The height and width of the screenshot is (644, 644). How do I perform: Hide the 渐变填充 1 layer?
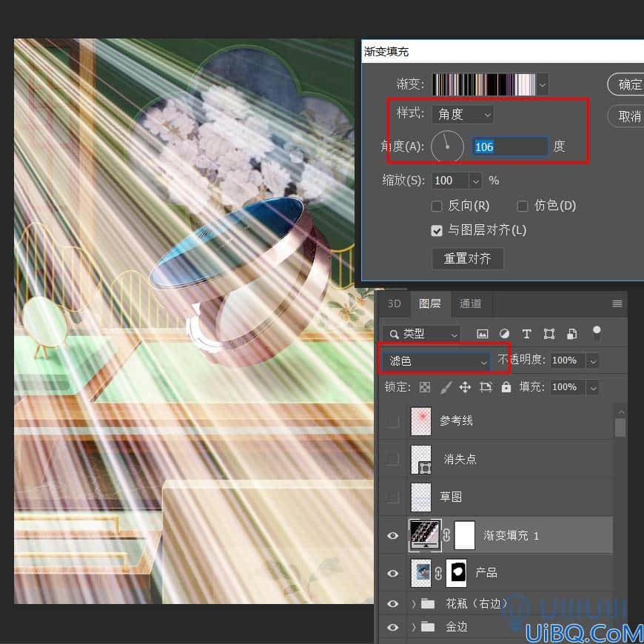click(x=393, y=536)
